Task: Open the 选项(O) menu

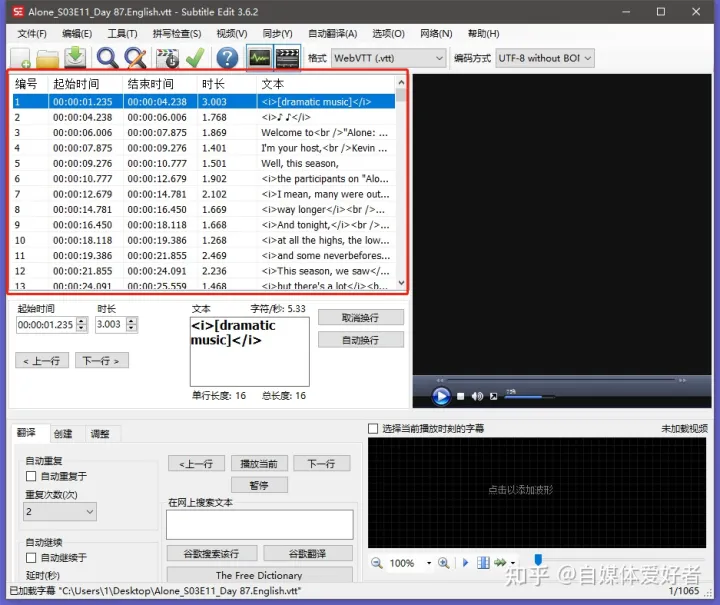Action: (x=388, y=34)
